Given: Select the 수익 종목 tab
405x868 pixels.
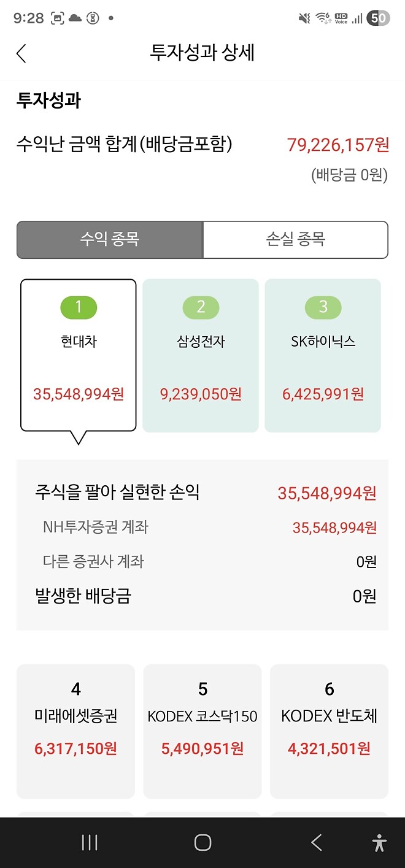Looking at the screenshot, I should pyautogui.click(x=110, y=239).
